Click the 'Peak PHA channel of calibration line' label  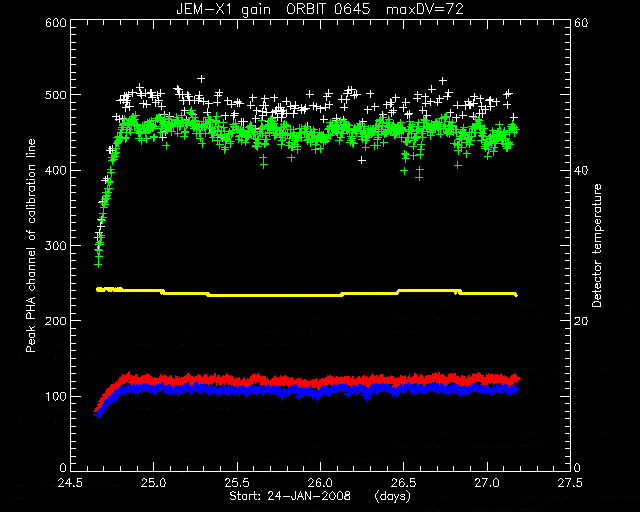coord(31,245)
